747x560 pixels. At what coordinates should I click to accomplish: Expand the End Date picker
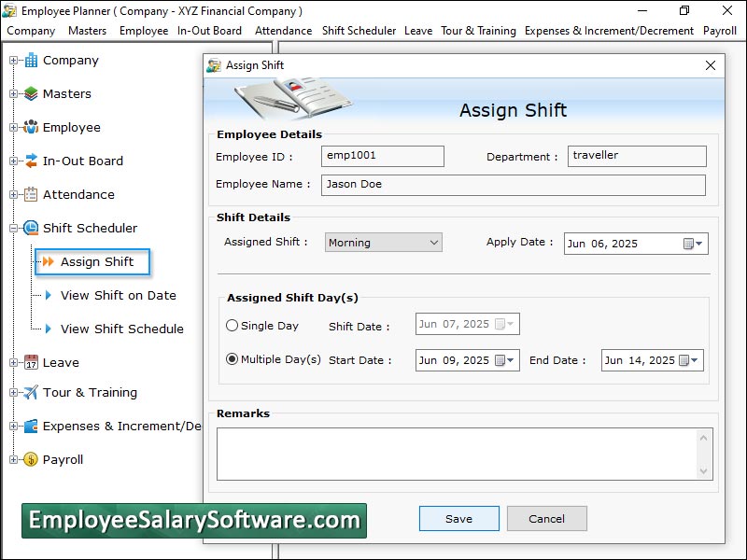[x=694, y=359]
